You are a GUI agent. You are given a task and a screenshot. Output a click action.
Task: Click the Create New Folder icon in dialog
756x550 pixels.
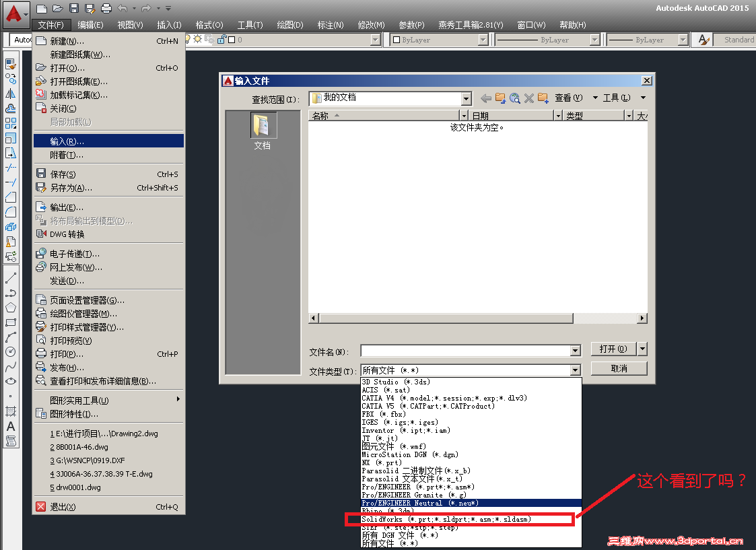(543, 98)
